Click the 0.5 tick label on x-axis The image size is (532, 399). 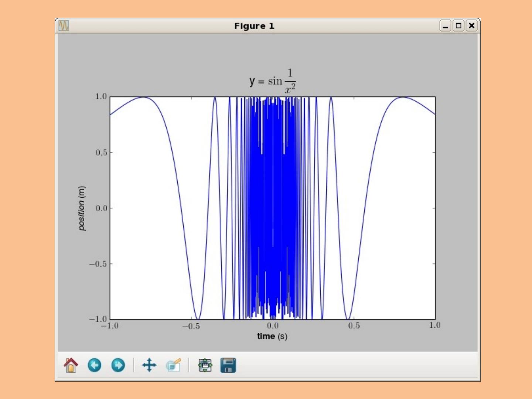pyautogui.click(x=354, y=326)
